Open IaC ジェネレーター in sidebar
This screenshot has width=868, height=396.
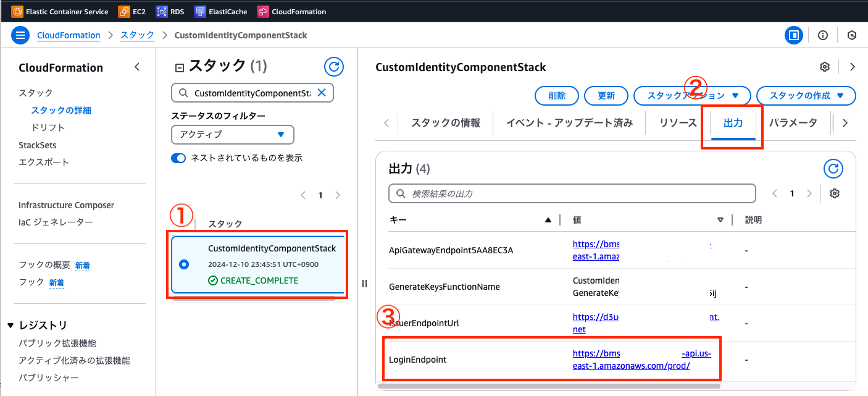point(56,222)
